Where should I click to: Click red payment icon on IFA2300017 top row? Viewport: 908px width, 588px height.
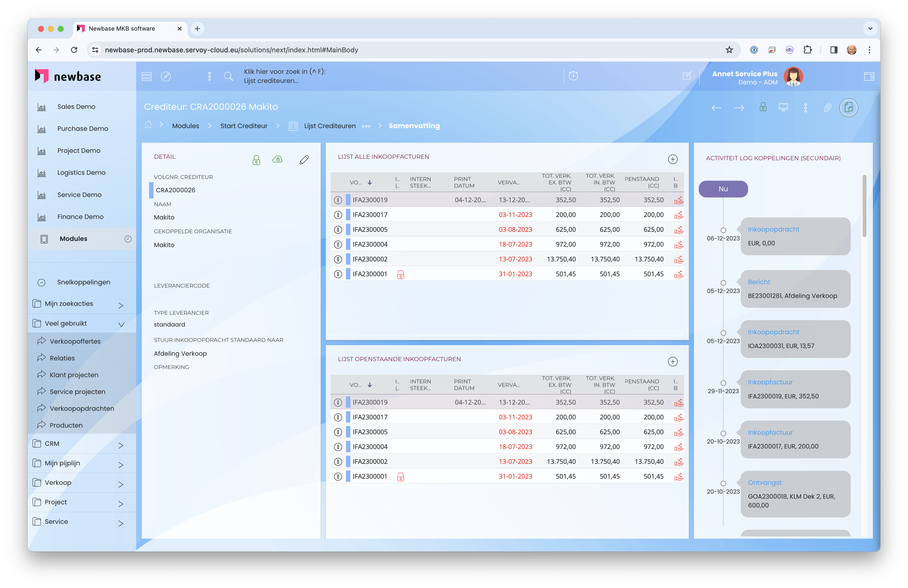[x=678, y=215]
